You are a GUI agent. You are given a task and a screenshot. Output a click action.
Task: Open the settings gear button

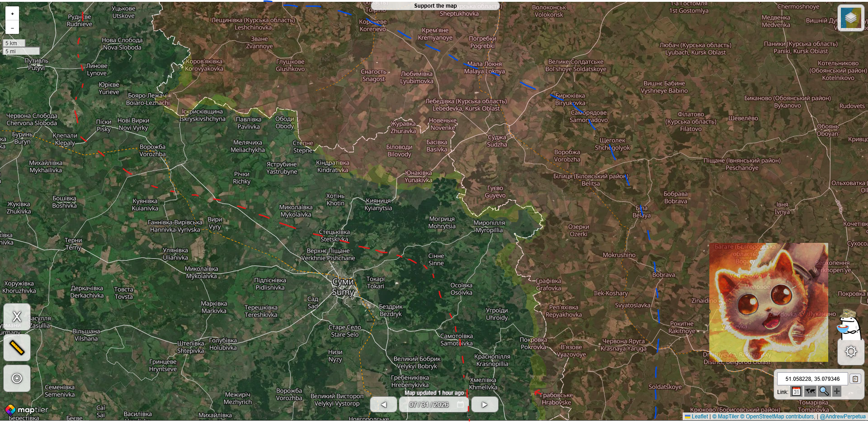click(x=850, y=351)
